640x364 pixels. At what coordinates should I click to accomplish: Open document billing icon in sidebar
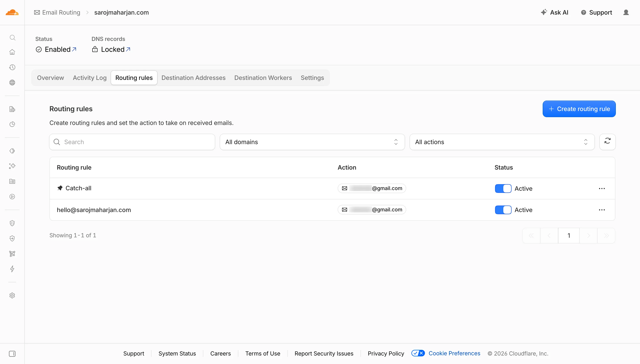12,109
